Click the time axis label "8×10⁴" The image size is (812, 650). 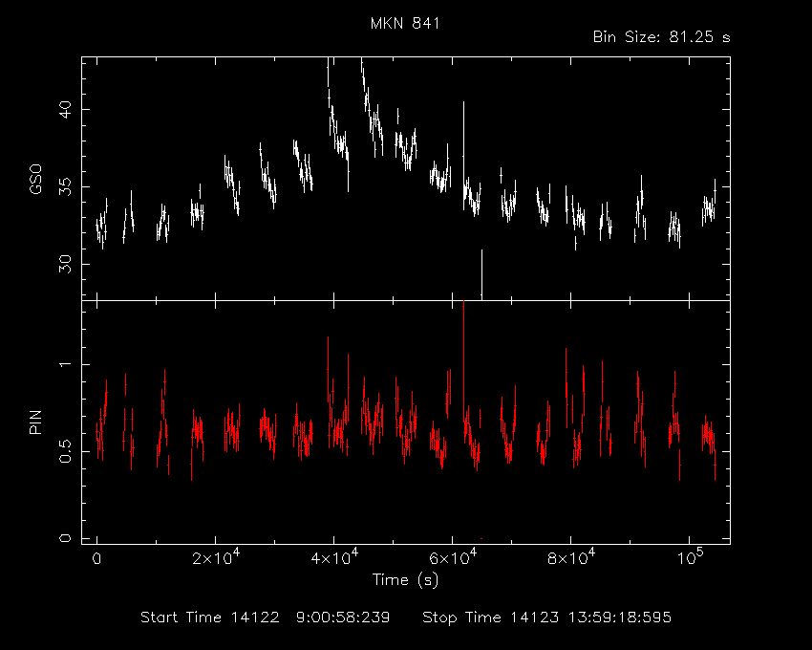pos(571,557)
